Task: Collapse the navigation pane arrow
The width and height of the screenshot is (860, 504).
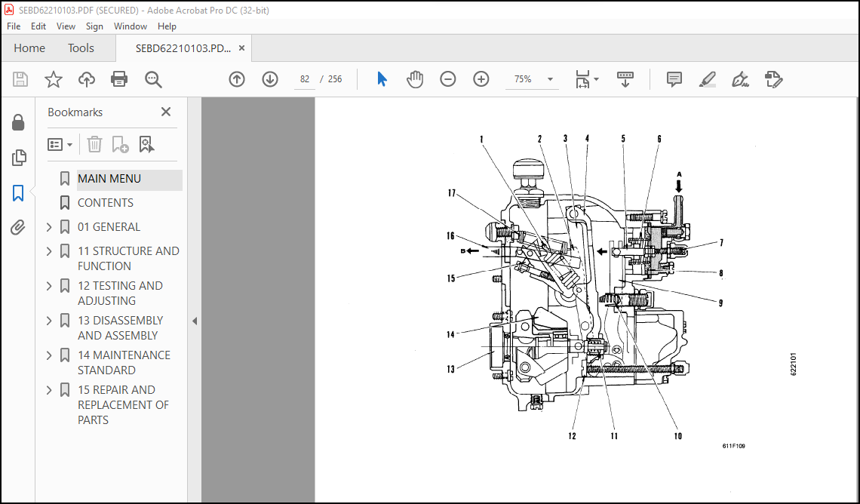Action: click(194, 321)
